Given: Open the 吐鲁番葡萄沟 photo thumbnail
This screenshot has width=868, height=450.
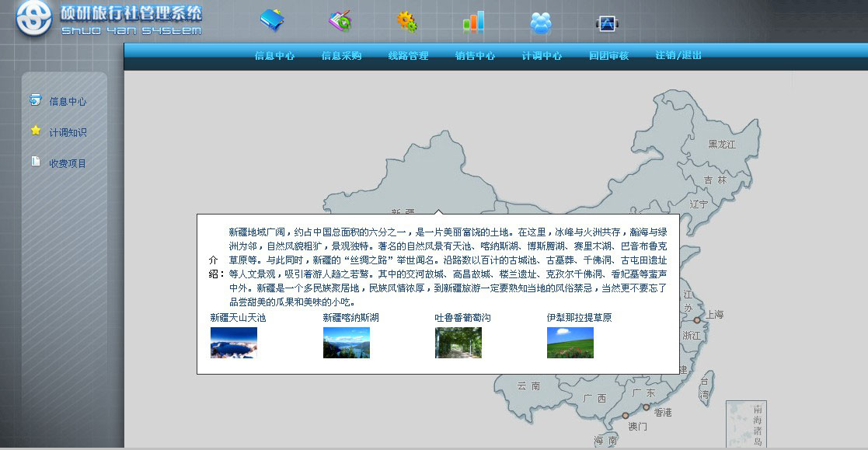Looking at the screenshot, I should click(458, 343).
